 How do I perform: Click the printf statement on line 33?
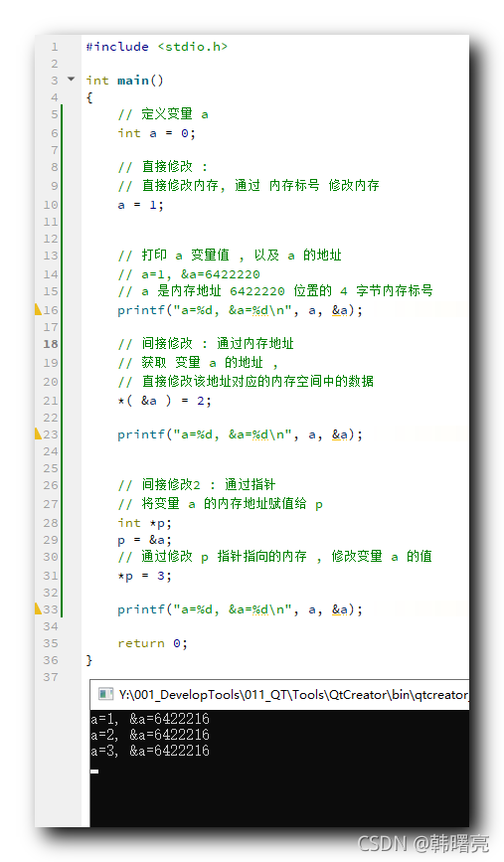[241, 609]
